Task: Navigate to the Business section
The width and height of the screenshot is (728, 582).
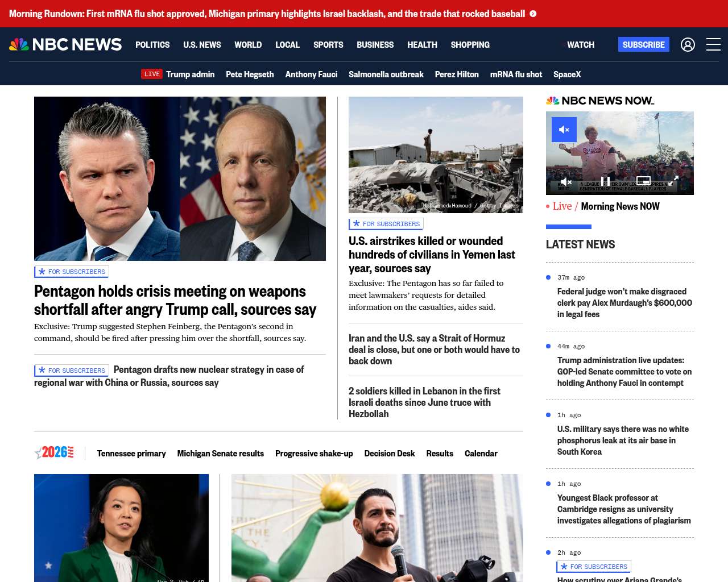Action: [375, 44]
